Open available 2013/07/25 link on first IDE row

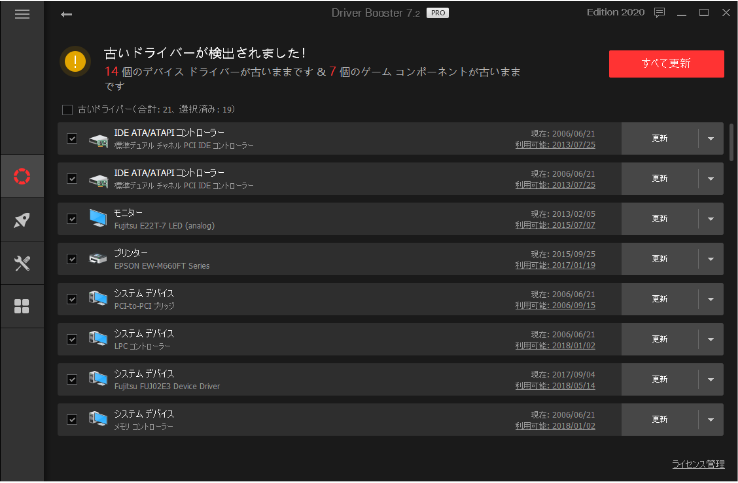pyautogui.click(x=555, y=145)
